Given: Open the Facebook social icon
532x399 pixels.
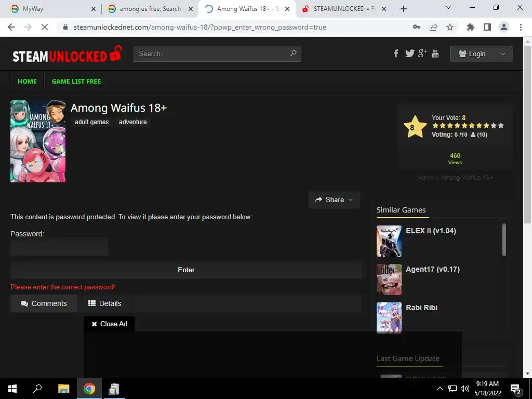Looking at the screenshot, I should (396, 54).
